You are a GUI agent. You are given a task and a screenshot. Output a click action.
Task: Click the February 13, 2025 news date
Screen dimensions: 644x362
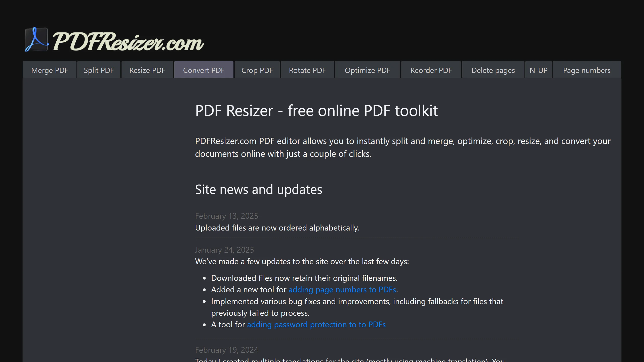pos(226,216)
